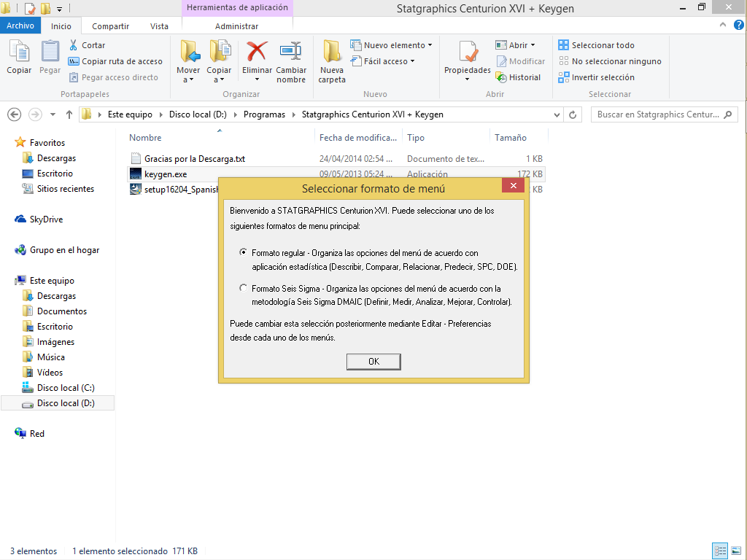
Task: Click the Nueva carpeta icon
Action: 332,52
